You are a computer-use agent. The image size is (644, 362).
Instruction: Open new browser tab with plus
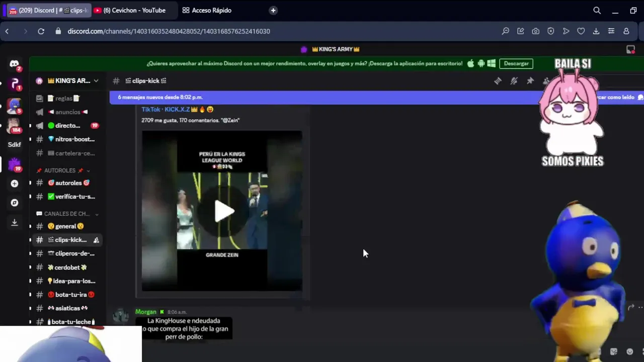[x=273, y=10]
